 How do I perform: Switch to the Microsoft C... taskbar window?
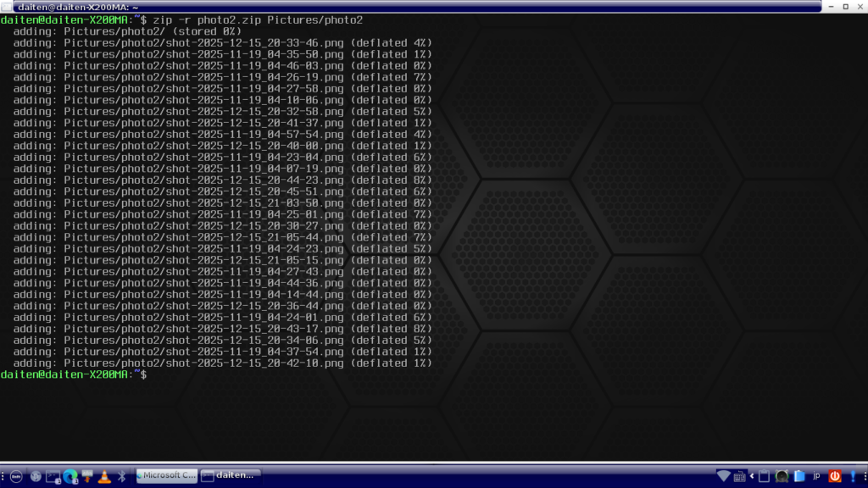point(167,476)
